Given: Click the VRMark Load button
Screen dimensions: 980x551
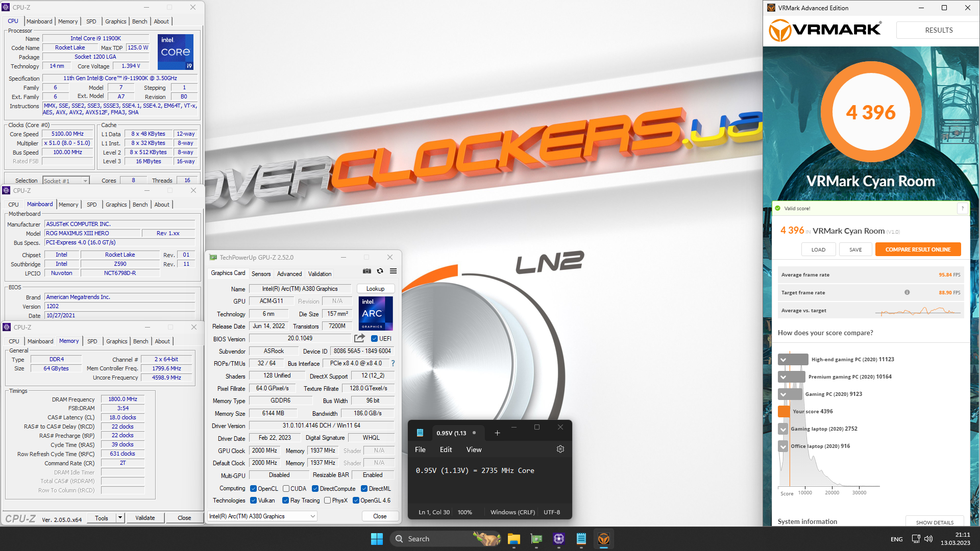Looking at the screenshot, I should click(818, 249).
